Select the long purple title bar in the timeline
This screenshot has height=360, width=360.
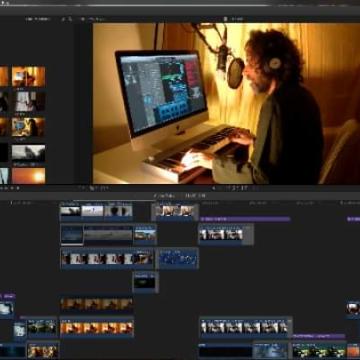click(245, 219)
